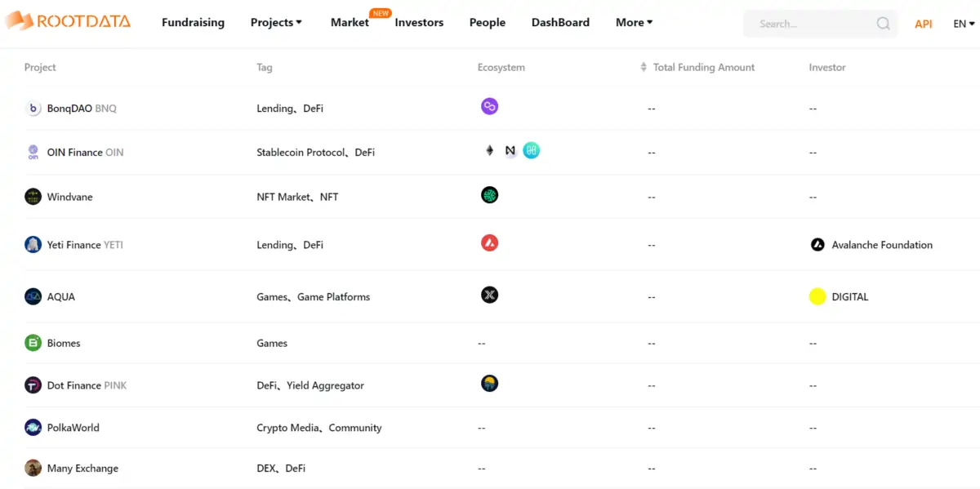The width and height of the screenshot is (980, 489).
Task: Click the Ethereum icon in OIN Finance row
Action: [x=489, y=150]
